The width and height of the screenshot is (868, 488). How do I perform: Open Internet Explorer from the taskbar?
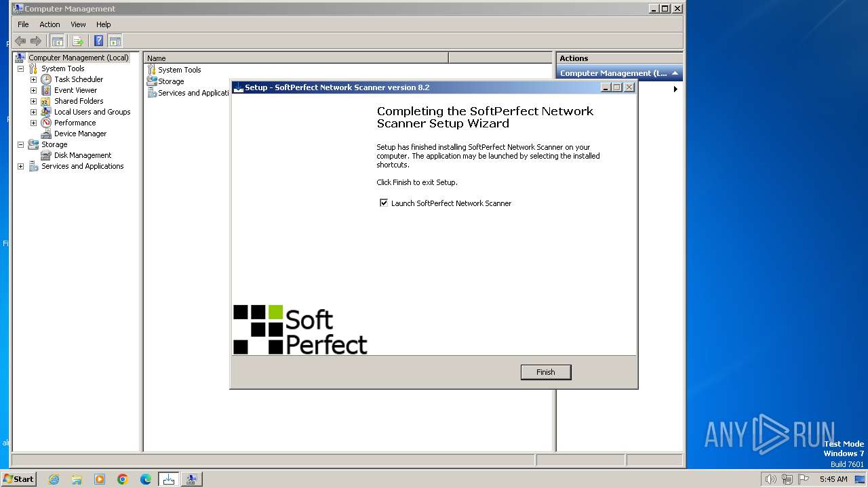click(x=54, y=479)
